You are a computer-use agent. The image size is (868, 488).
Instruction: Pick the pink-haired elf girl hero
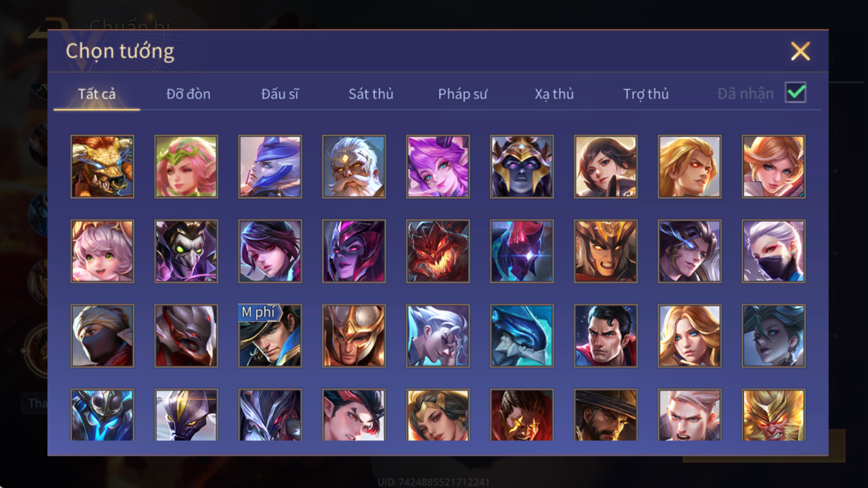coord(186,166)
